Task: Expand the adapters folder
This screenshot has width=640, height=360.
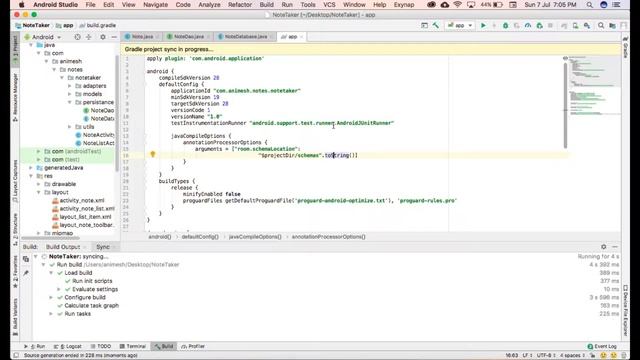Action: [x=69, y=86]
